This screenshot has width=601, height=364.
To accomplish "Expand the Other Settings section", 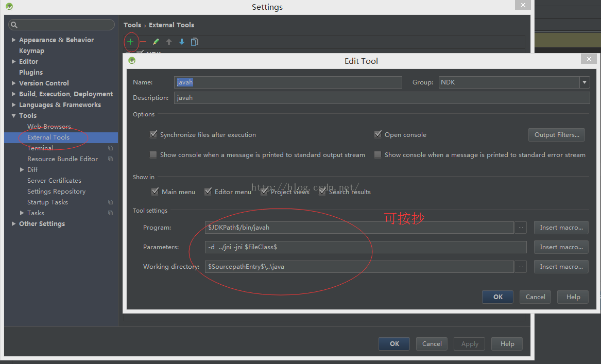I will point(14,224).
